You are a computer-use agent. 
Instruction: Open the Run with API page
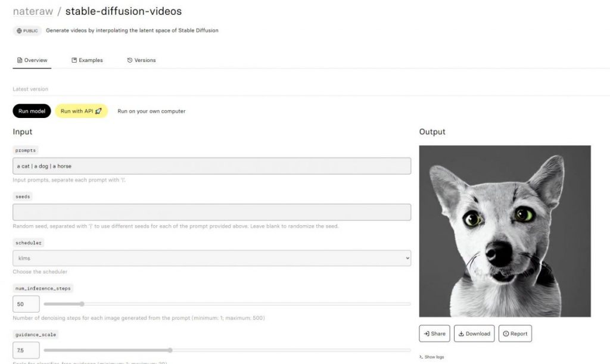(x=81, y=111)
